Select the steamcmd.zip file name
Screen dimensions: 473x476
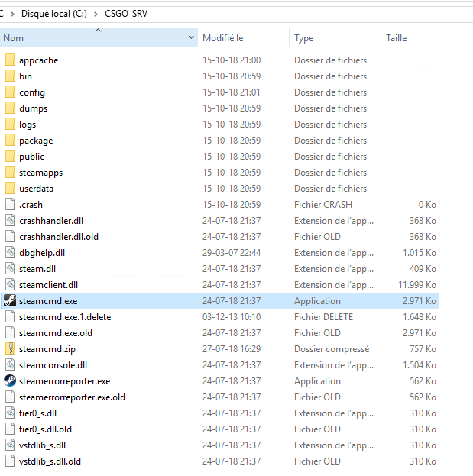[x=47, y=349]
